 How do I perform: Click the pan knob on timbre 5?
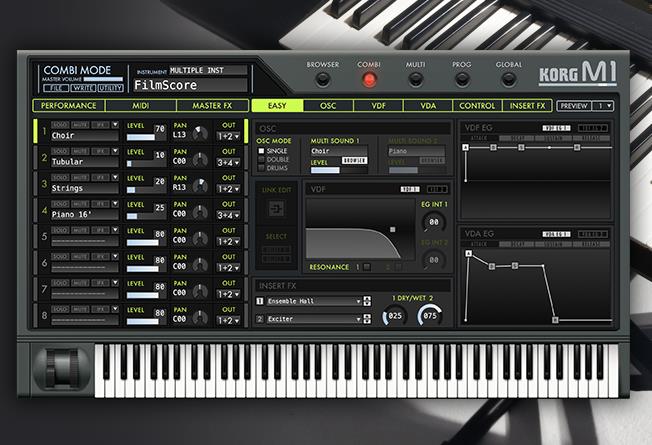pyautogui.click(x=200, y=239)
